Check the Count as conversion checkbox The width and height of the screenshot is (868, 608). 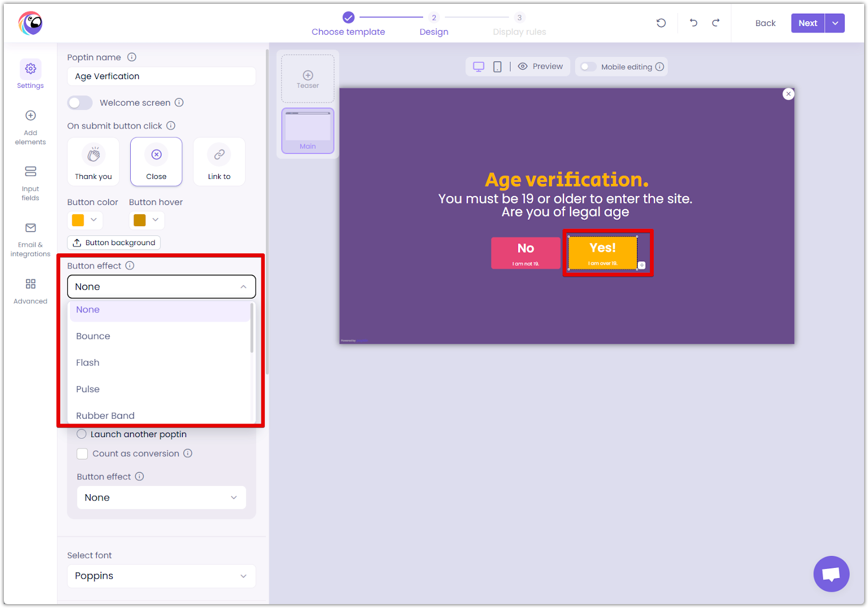(82, 453)
